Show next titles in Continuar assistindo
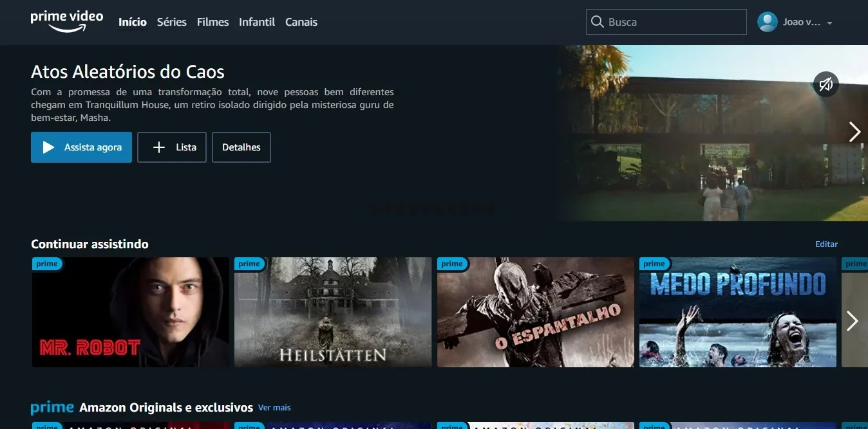Screen dimensions: 868x429 click(x=852, y=320)
